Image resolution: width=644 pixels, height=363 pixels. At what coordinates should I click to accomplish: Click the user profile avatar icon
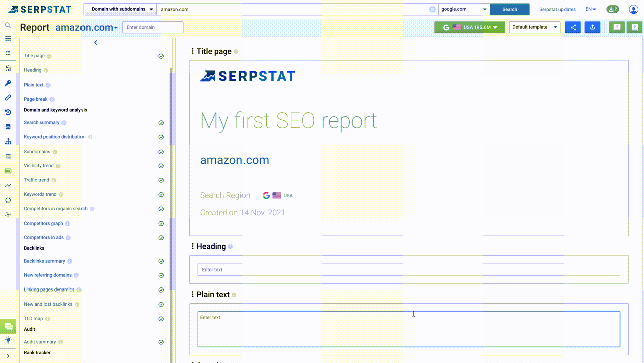tap(633, 9)
